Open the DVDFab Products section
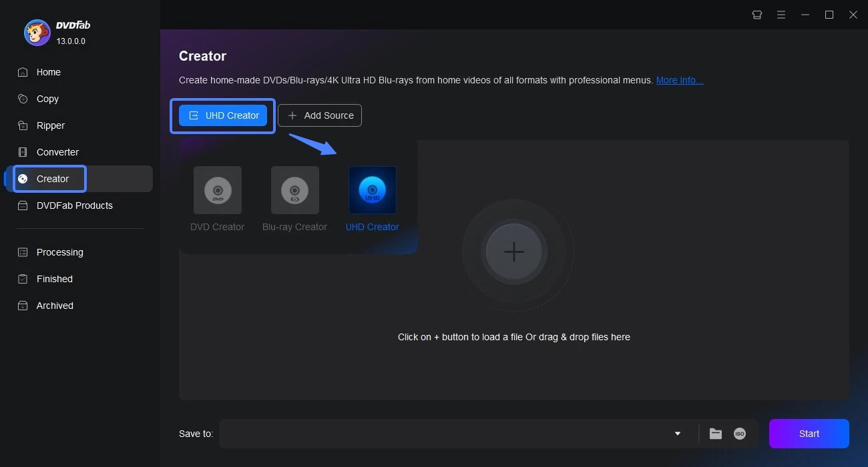The image size is (868, 467). [74, 205]
